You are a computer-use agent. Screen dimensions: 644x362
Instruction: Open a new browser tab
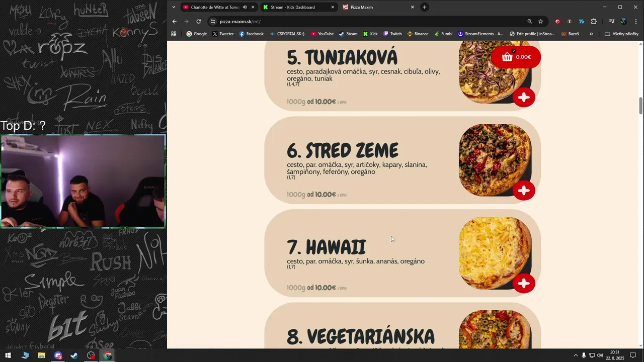click(425, 7)
